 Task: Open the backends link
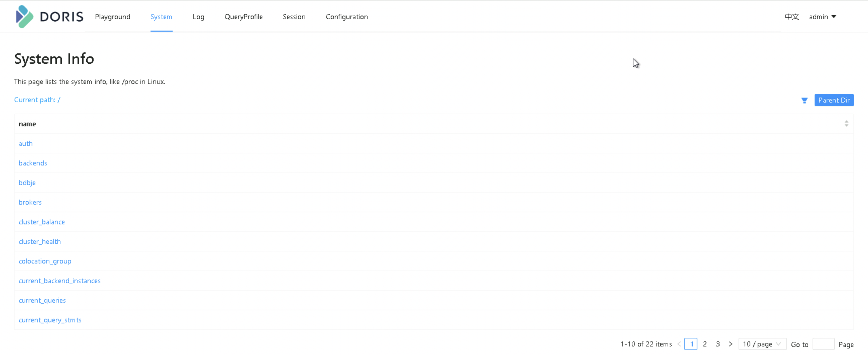tap(33, 163)
